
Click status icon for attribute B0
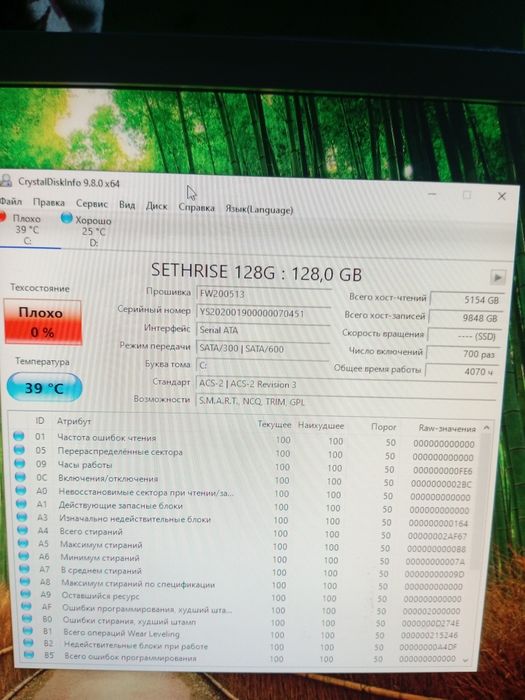coord(27,618)
